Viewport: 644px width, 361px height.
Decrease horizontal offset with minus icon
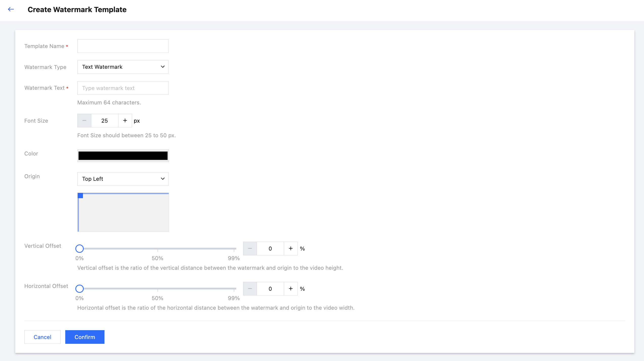pos(250,289)
